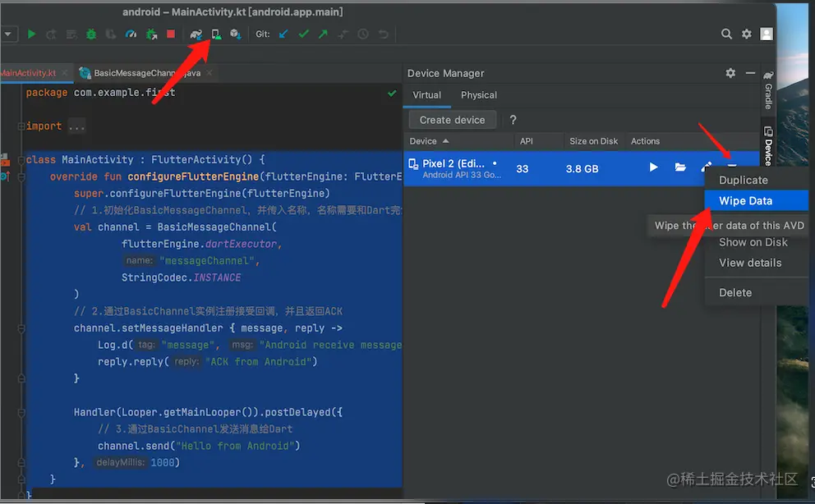Click the Run with Coverage icon
The width and height of the screenshot is (815, 504).
pos(111,34)
